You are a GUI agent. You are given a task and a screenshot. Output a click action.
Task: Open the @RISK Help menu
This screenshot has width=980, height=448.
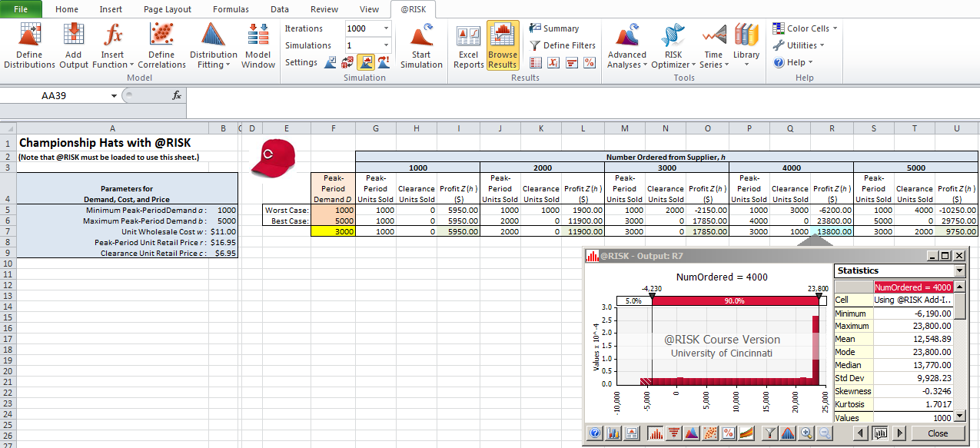792,62
